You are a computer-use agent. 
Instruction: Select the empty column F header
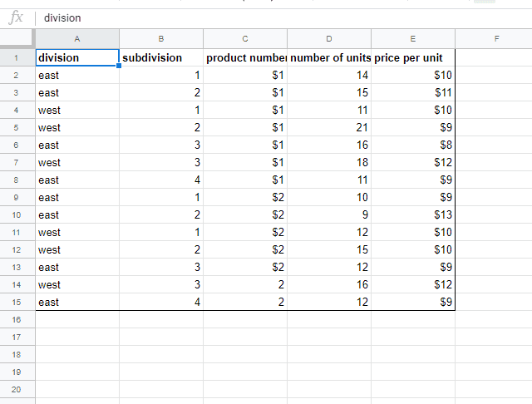(x=496, y=38)
